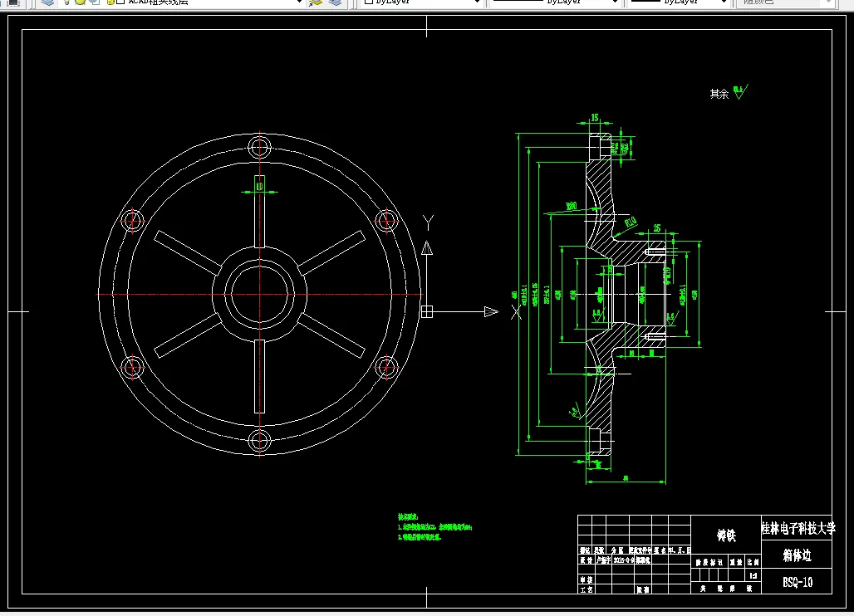Select the 铸铁 material text
Screen dimensions: 854x616
coord(726,535)
